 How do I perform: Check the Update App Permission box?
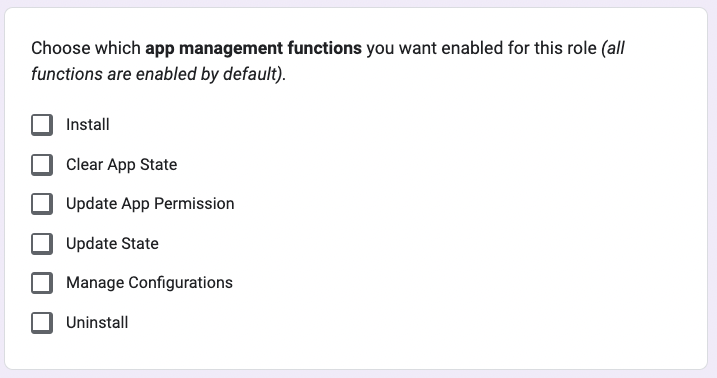pyautogui.click(x=42, y=204)
